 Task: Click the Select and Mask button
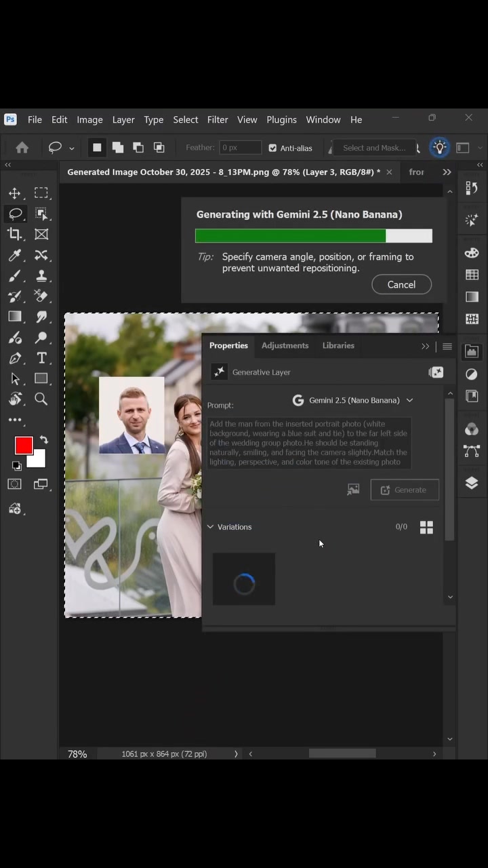tap(374, 148)
